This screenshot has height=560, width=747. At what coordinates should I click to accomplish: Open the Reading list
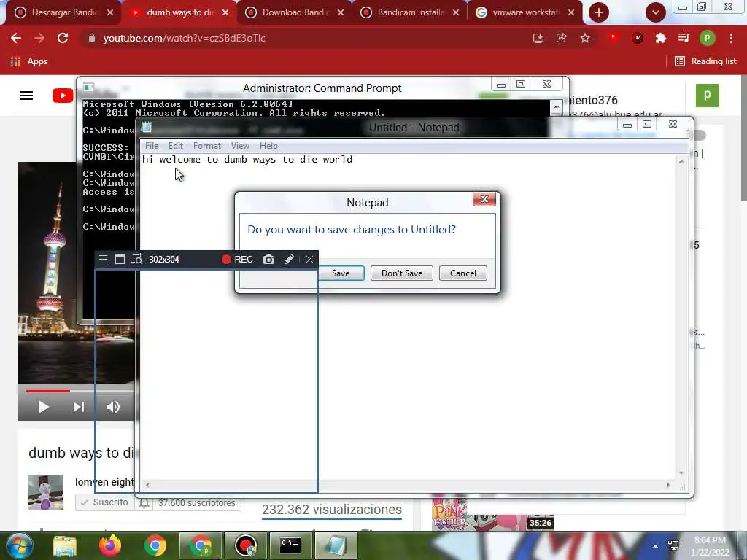click(705, 61)
